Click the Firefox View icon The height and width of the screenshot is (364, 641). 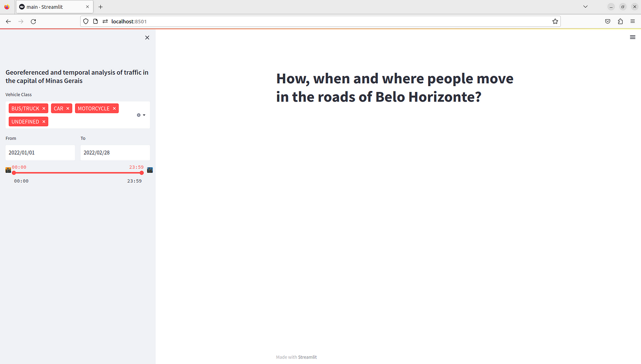(x=6, y=7)
